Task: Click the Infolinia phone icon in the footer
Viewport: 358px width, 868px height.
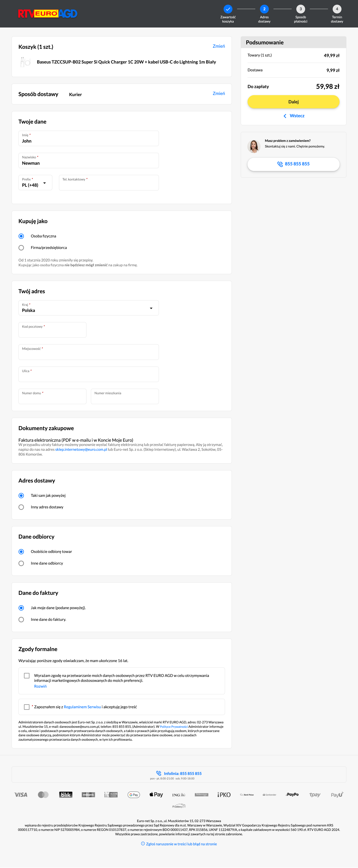Action: (x=159, y=773)
